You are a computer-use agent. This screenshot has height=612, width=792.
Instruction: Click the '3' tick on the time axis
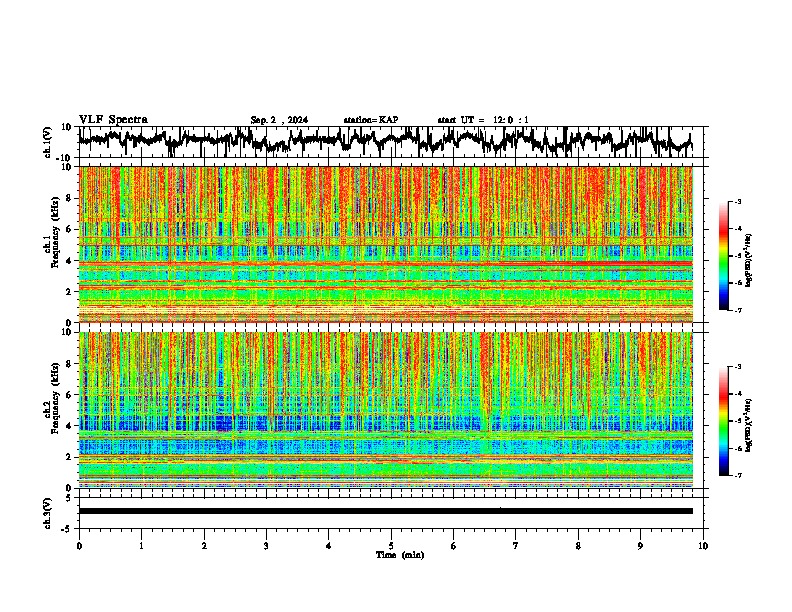(266, 546)
